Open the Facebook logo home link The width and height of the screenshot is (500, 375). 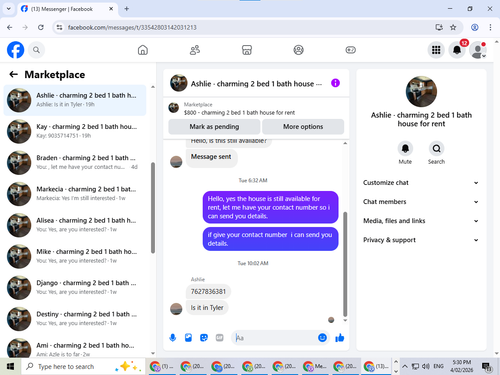click(16, 50)
